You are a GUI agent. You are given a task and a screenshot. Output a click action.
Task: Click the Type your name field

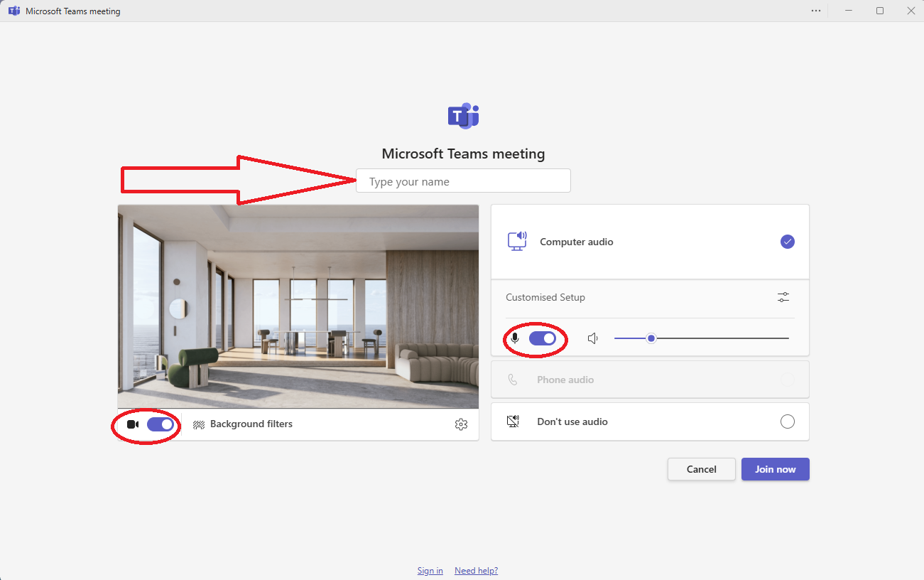463,181
